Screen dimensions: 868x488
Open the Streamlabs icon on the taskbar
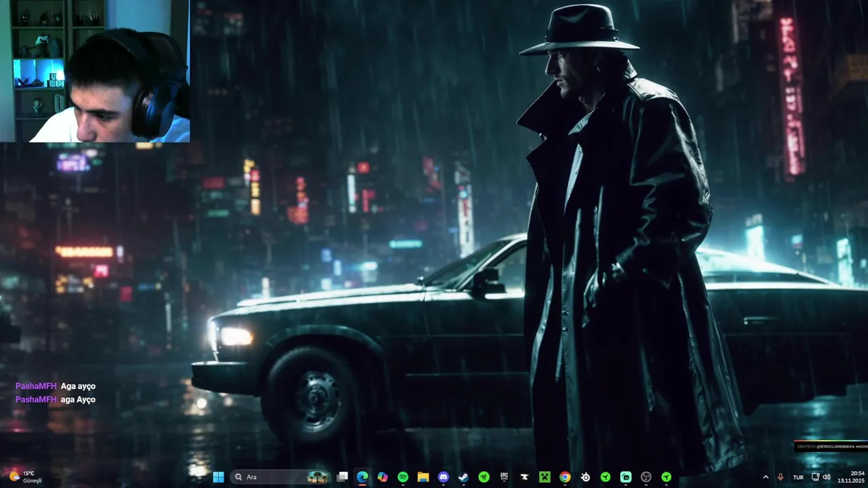[626, 477]
